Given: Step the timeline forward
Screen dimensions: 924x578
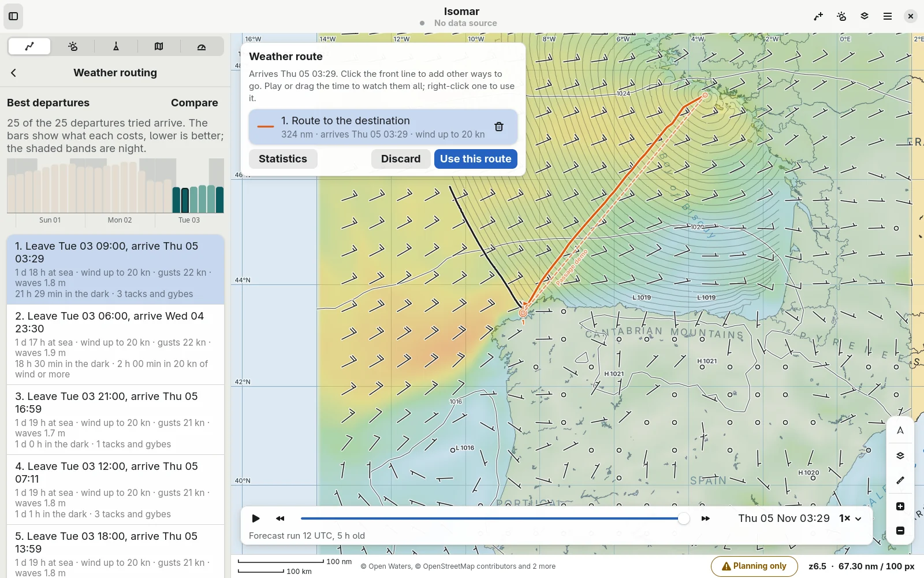Looking at the screenshot, I should click(705, 518).
